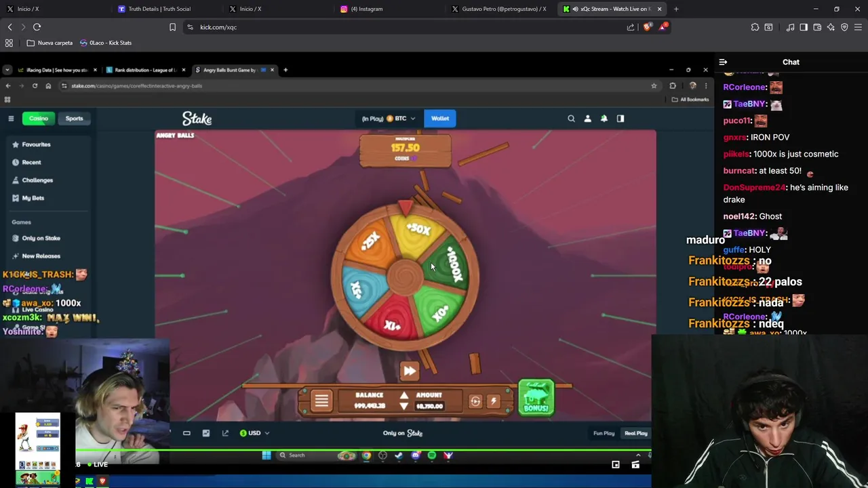Screen dimensions: 868x488
Task: Select the Sports tab on Stake
Action: click(74, 119)
